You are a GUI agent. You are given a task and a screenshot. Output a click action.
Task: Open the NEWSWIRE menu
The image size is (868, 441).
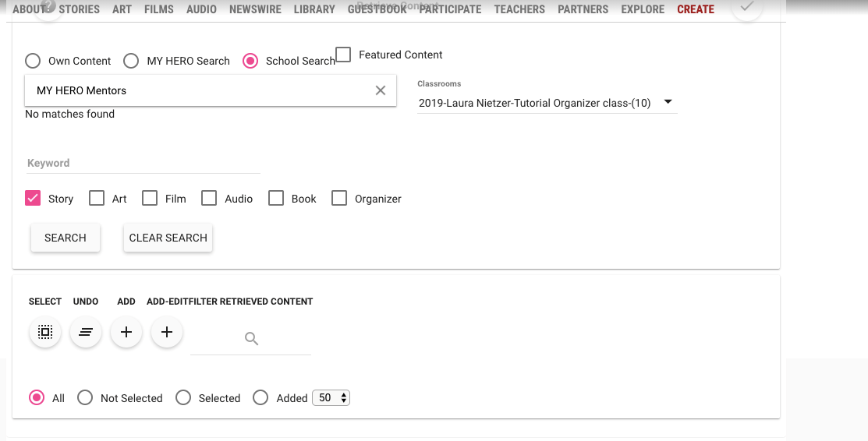[x=255, y=9]
